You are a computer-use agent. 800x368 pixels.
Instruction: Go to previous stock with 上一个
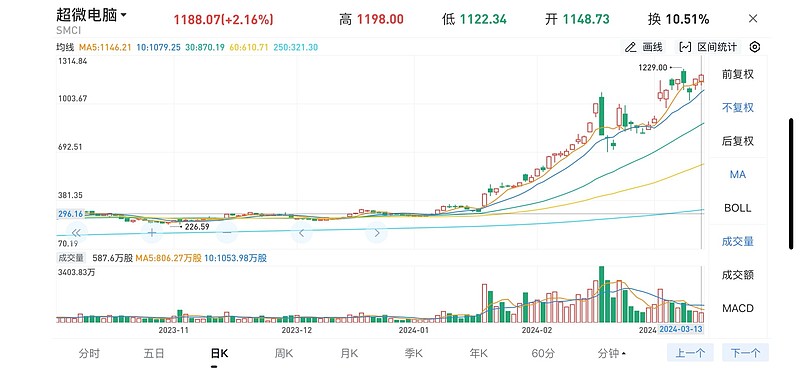tap(690, 353)
